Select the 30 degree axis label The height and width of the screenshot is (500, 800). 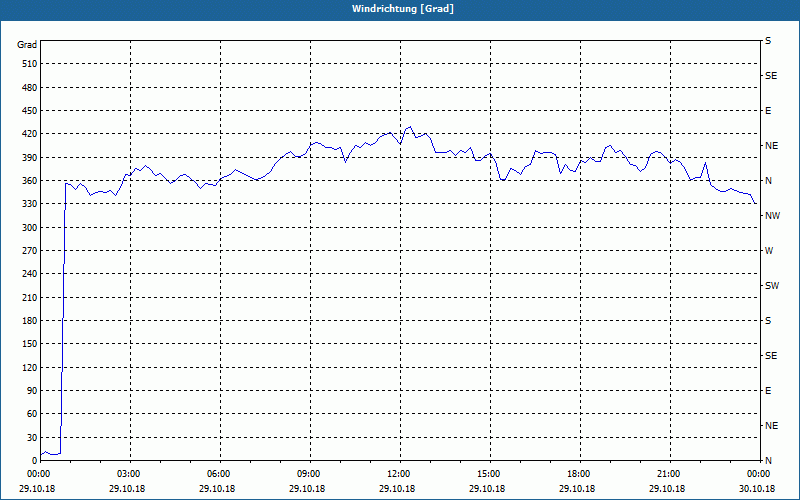pyautogui.click(x=32, y=438)
